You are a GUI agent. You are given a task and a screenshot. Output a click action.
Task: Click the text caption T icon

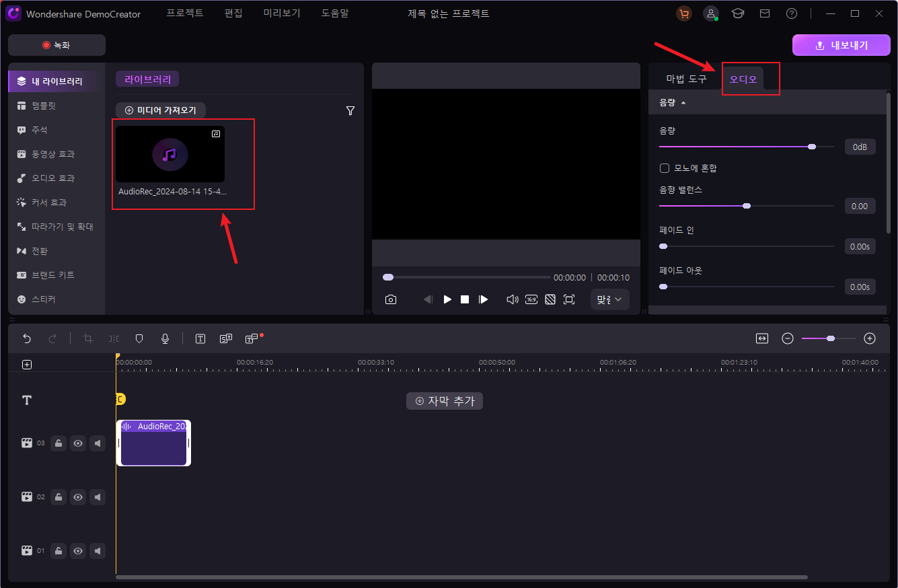pos(200,338)
